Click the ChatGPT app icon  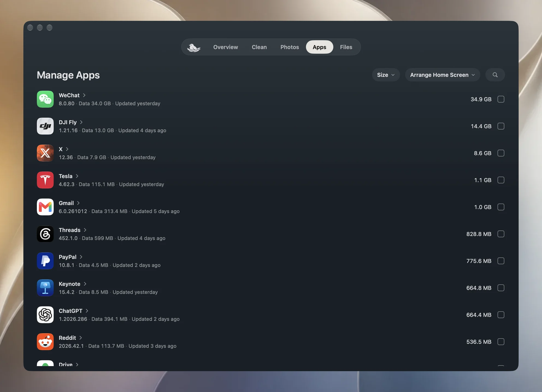click(x=45, y=315)
